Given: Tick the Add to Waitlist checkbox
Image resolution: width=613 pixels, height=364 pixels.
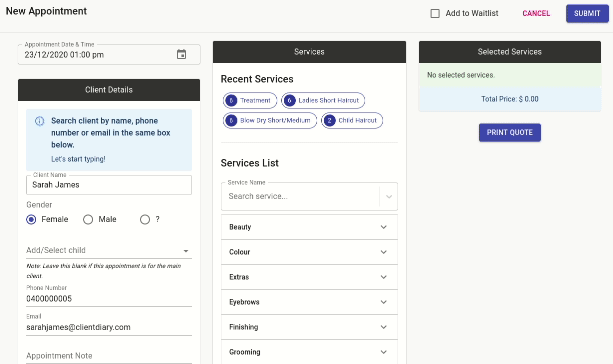Looking at the screenshot, I should pos(435,13).
